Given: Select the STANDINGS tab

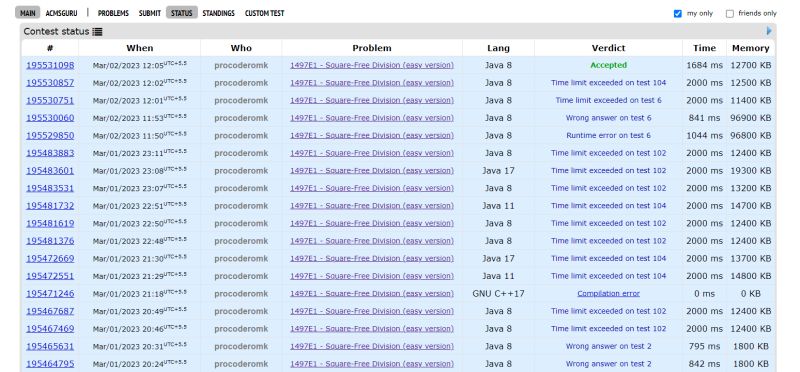Looking at the screenshot, I should (218, 13).
